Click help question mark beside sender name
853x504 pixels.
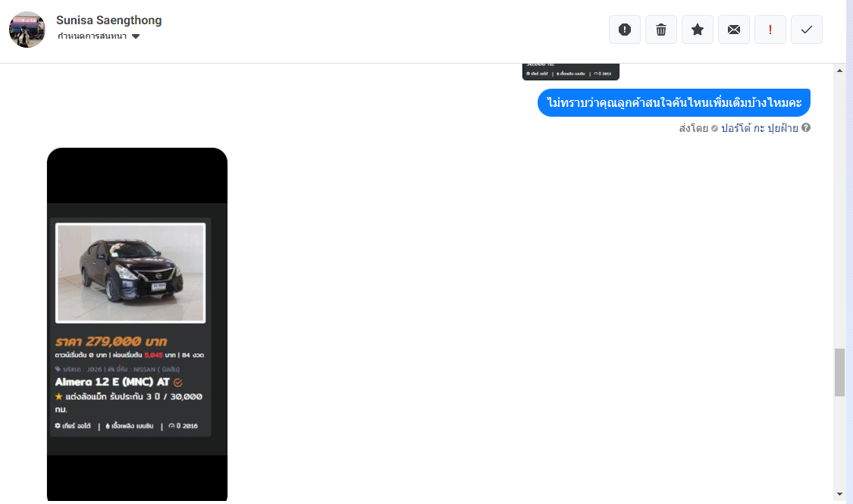coord(806,128)
